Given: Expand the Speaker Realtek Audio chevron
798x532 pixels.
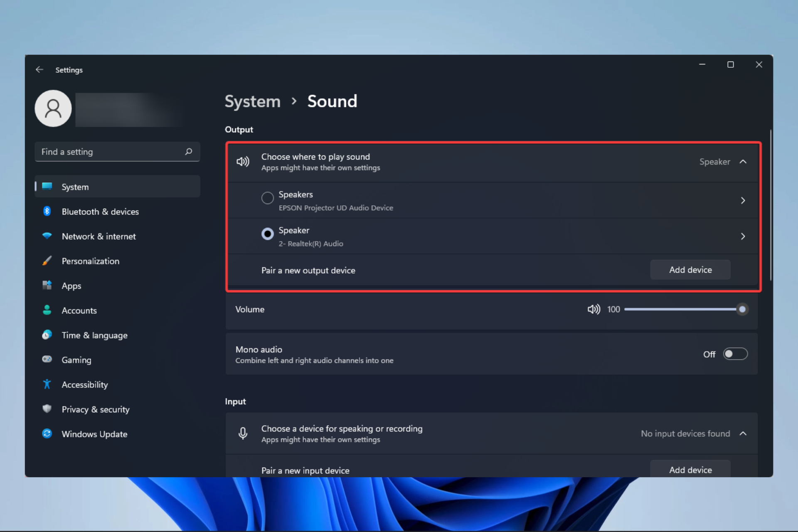Looking at the screenshot, I should click(743, 236).
